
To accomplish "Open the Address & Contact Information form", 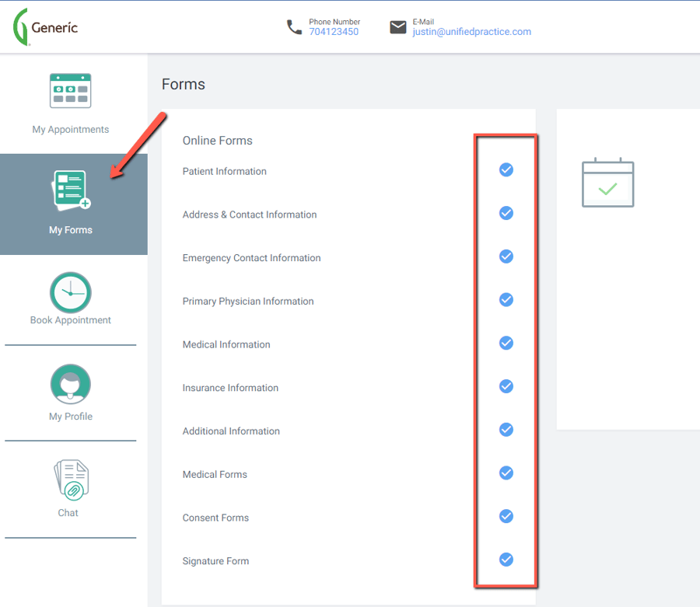I will [x=250, y=215].
